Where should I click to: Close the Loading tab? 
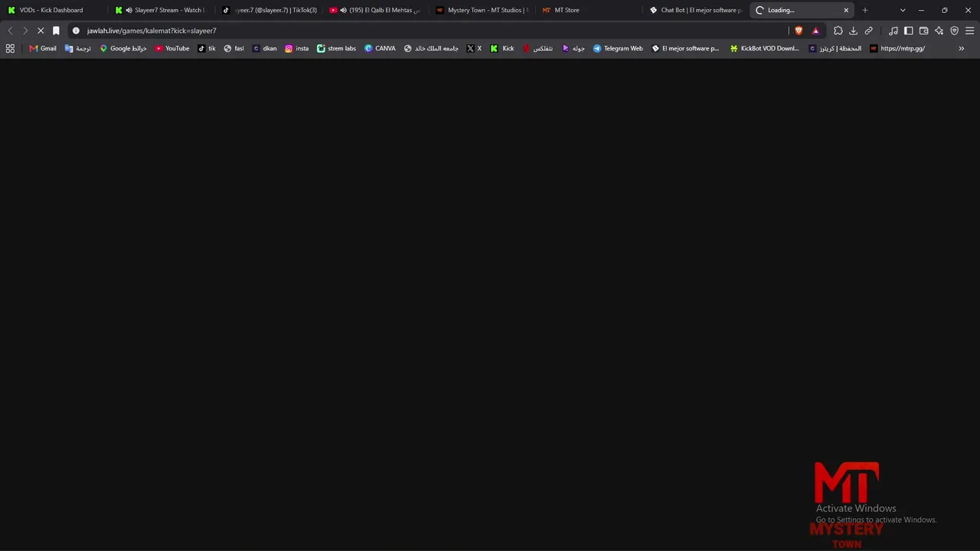[x=846, y=10]
